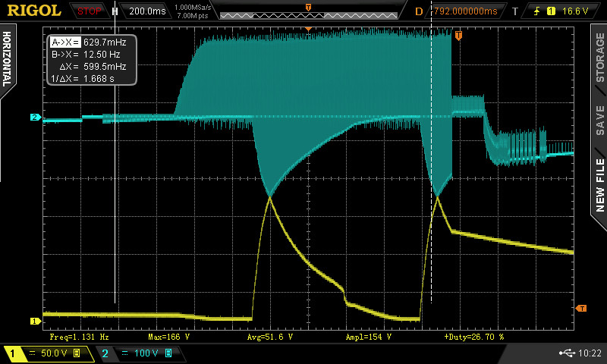This screenshot has width=607, height=364.
Task: Open the HORIZONTAL side tab
Action: 7,59
